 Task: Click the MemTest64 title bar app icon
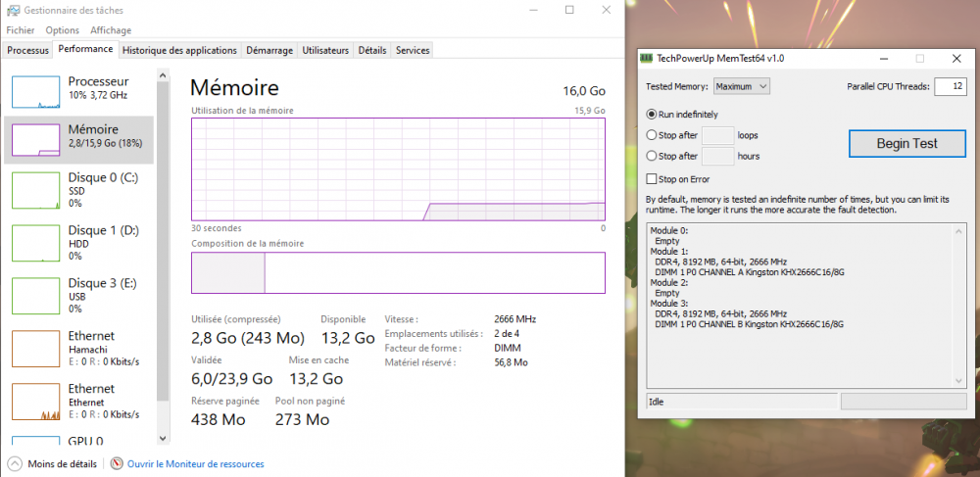pyautogui.click(x=646, y=59)
